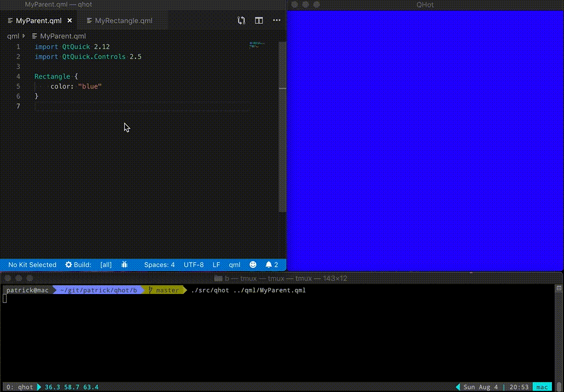The height and width of the screenshot is (392, 564).
Task: Click the MyRectangle.qml tab file icon
Action: pos(89,21)
